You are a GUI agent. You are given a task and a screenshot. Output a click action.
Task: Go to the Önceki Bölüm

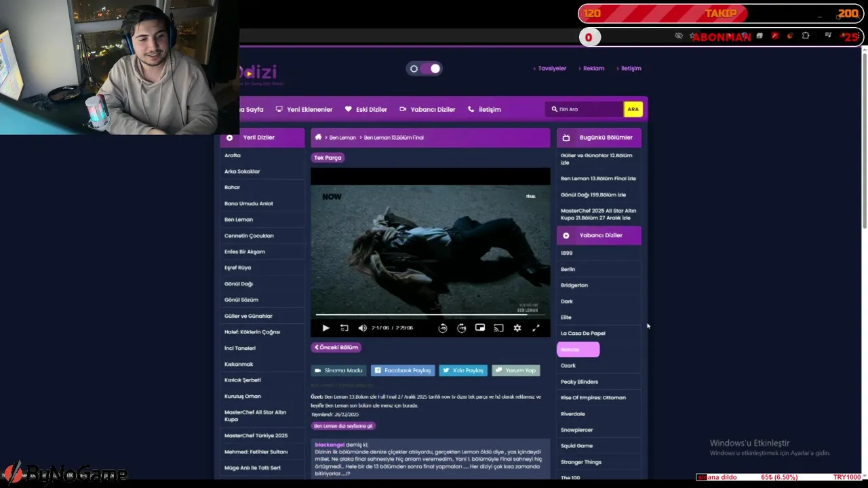336,347
